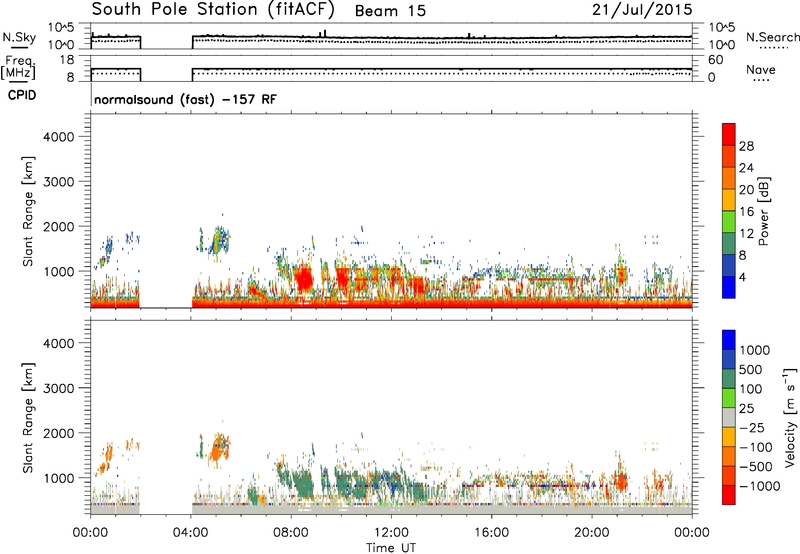Select the 'Freq. [MHz]' axis label
This screenshot has width=800, height=554.
click(x=18, y=67)
